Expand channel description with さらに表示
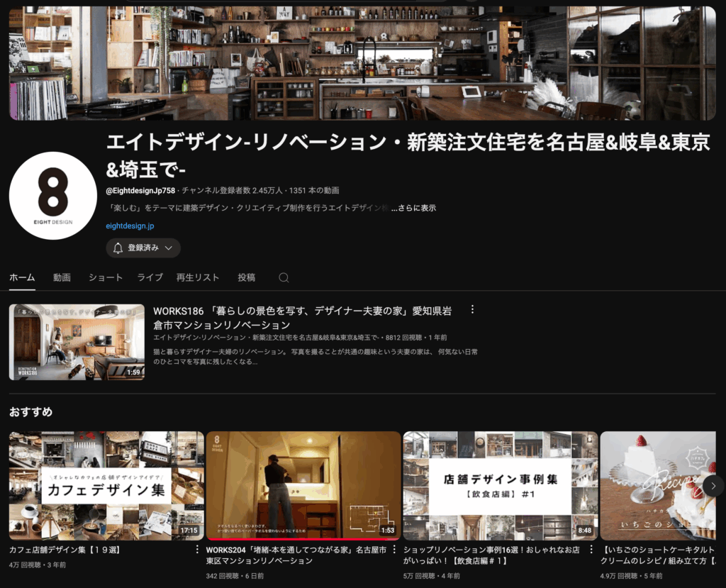Image resolution: width=726 pixels, height=588 pixels. click(413, 208)
